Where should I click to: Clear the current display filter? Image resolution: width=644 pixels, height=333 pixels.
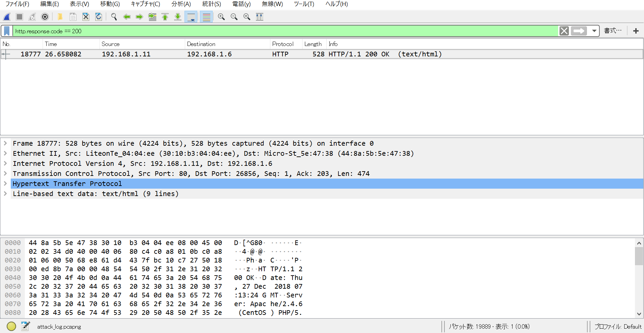564,31
